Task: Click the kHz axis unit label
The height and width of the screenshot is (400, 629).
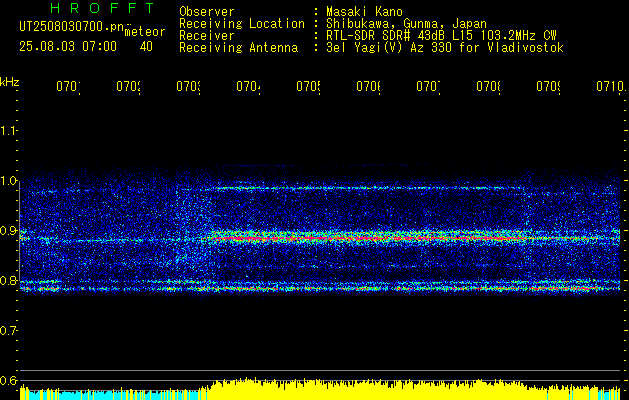Action: (9, 82)
